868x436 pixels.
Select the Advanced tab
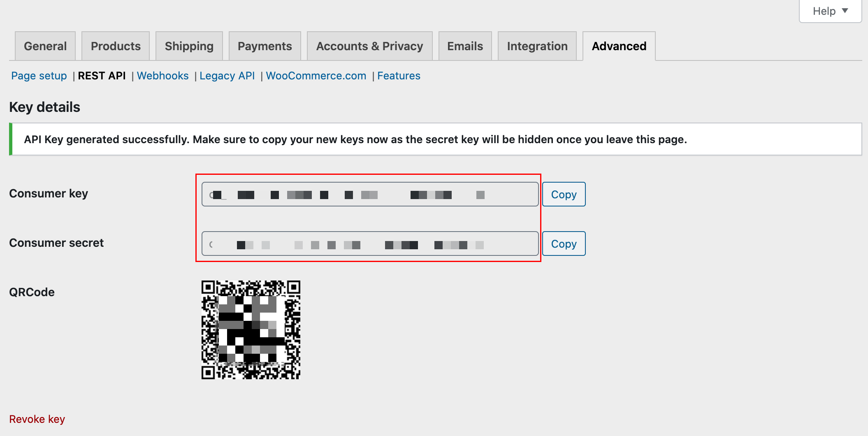pos(619,46)
